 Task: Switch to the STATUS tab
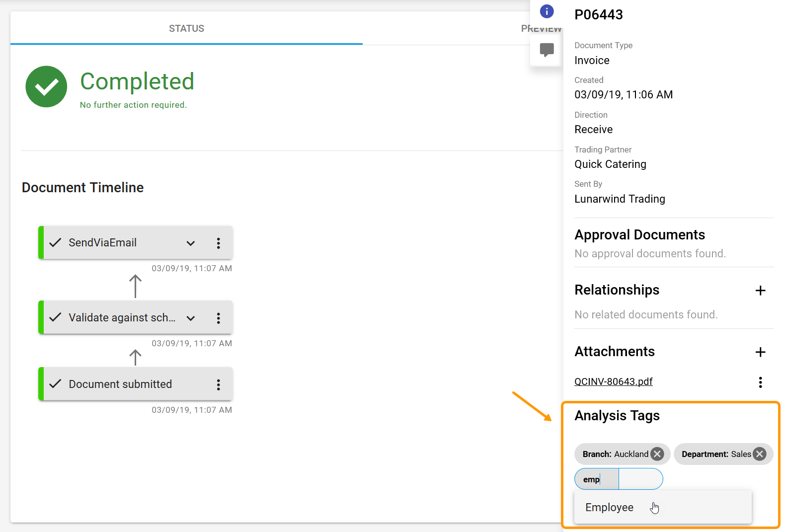click(x=186, y=28)
